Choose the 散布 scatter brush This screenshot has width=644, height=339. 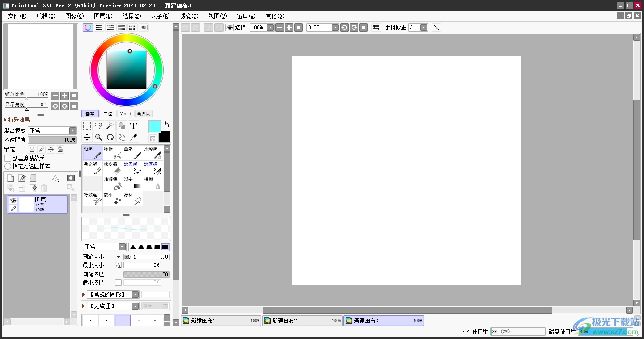[x=113, y=198]
